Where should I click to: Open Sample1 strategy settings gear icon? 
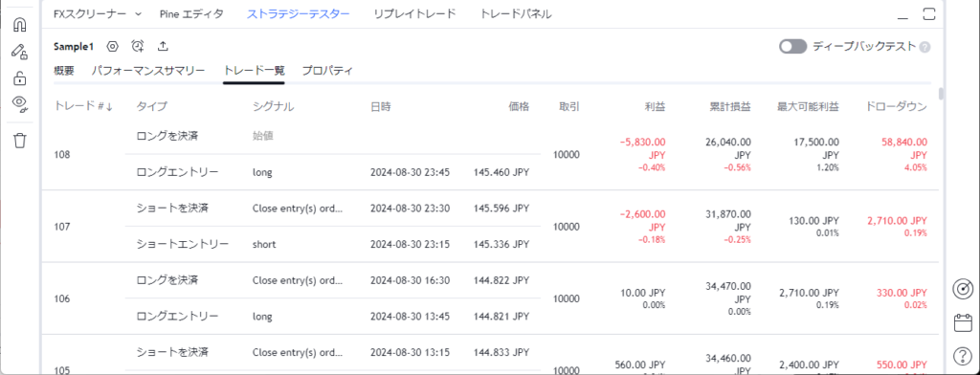point(113,46)
